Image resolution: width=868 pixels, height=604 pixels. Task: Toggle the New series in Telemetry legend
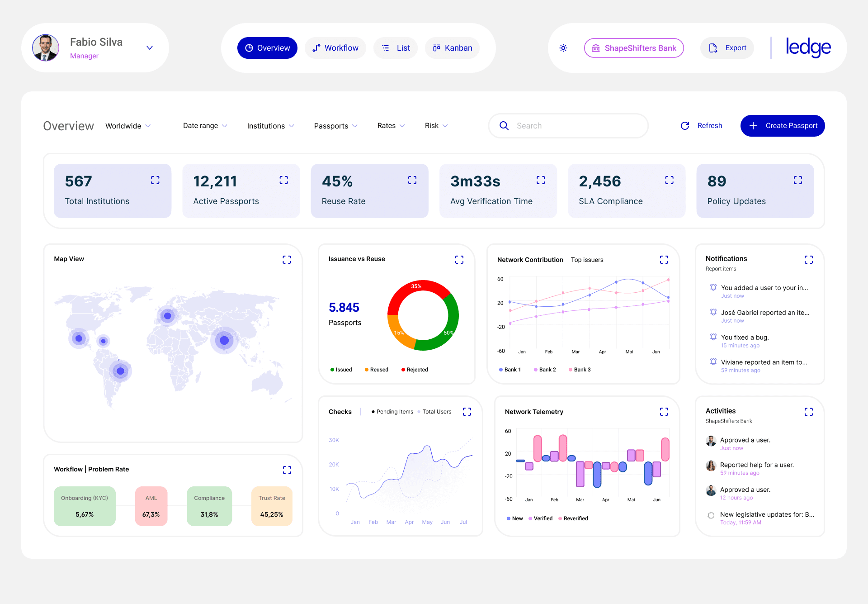(515, 518)
